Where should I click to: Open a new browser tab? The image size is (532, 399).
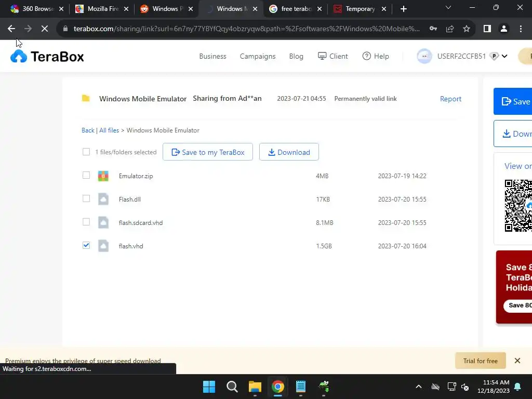(403, 9)
